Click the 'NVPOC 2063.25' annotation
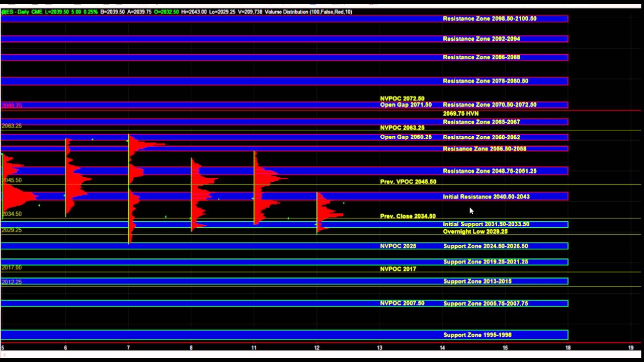This screenshot has width=644, height=362. point(402,128)
